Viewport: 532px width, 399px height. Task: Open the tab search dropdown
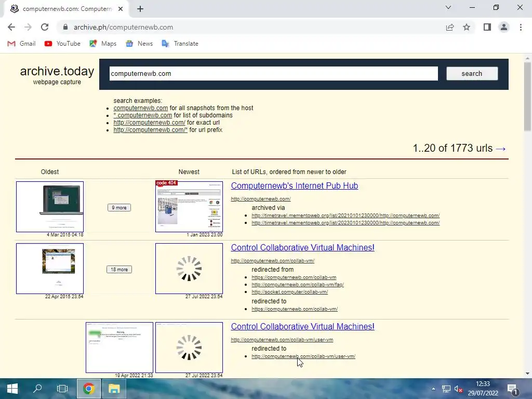click(x=448, y=7)
